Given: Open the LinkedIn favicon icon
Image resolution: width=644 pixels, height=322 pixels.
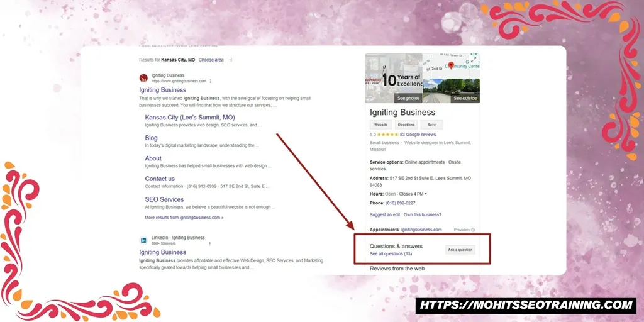Looking at the screenshot, I should click(143, 240).
